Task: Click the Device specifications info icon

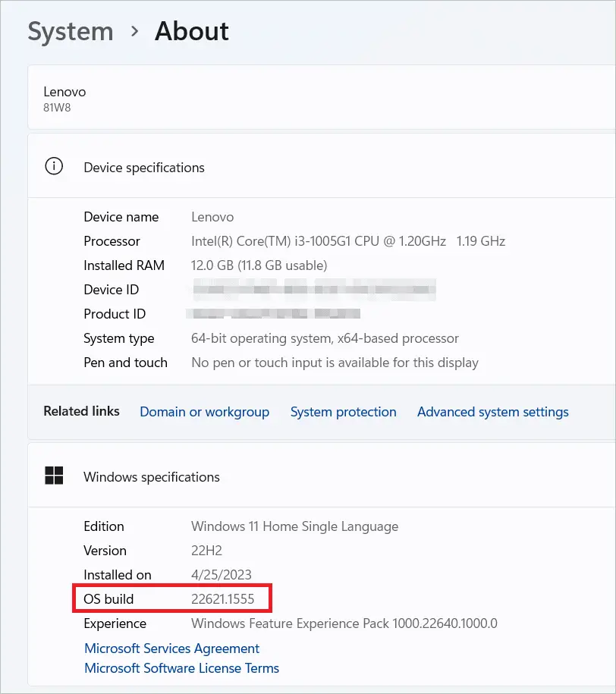Action: click(x=53, y=166)
